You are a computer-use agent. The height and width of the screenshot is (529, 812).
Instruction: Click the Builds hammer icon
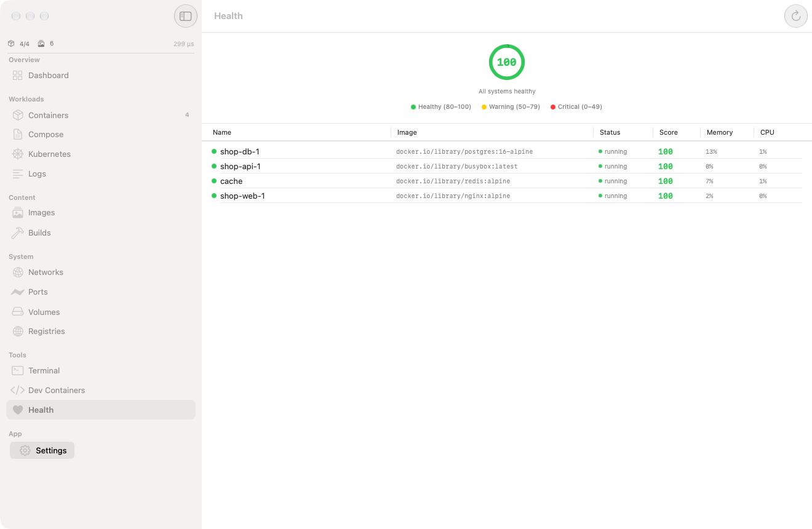click(17, 233)
